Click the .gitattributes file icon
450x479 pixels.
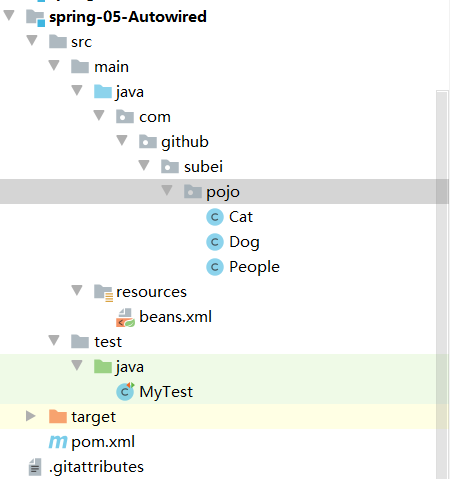pyautogui.click(x=35, y=467)
